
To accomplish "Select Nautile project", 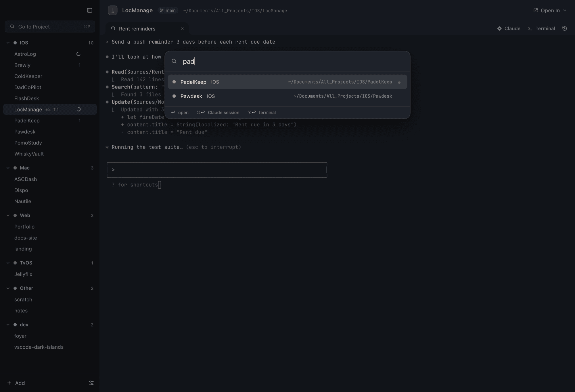I will point(50,201).
